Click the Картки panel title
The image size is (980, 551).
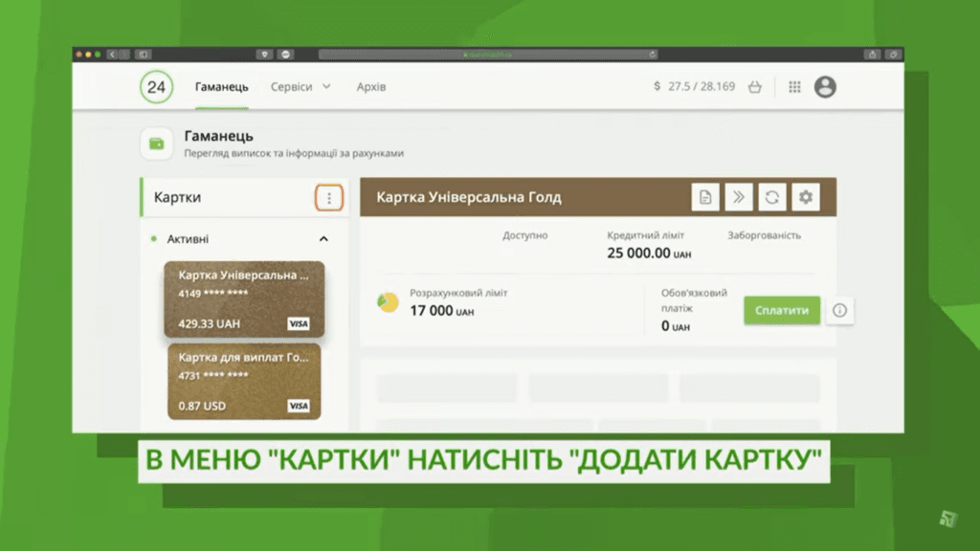pyautogui.click(x=177, y=197)
